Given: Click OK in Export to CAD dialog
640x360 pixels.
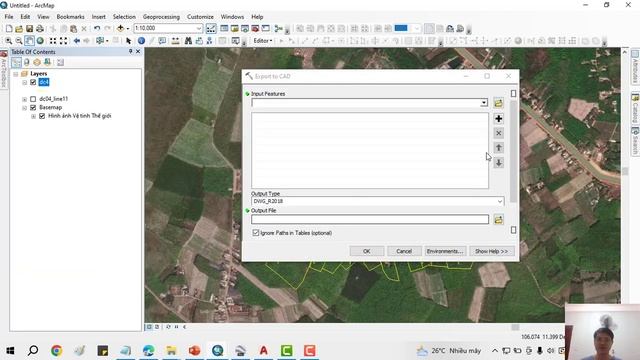Looking at the screenshot, I should pyautogui.click(x=367, y=251).
